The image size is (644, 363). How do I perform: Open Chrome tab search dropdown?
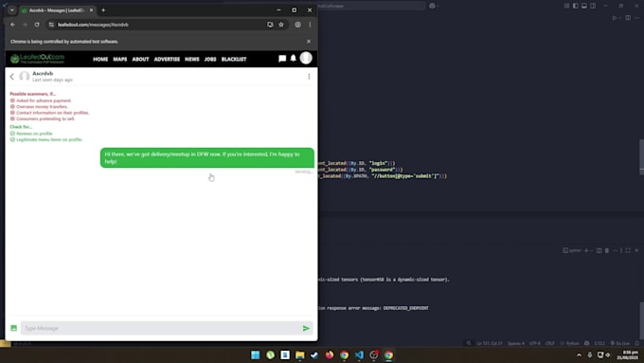click(12, 10)
